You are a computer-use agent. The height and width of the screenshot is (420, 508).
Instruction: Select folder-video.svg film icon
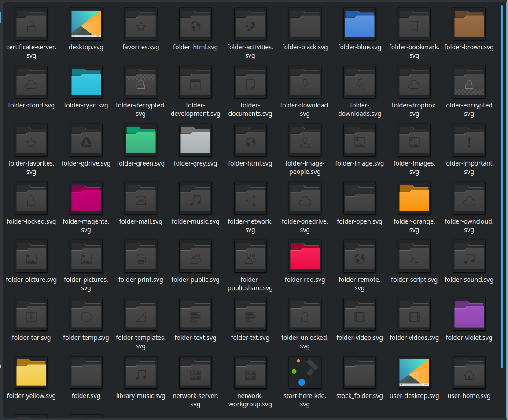point(360,314)
